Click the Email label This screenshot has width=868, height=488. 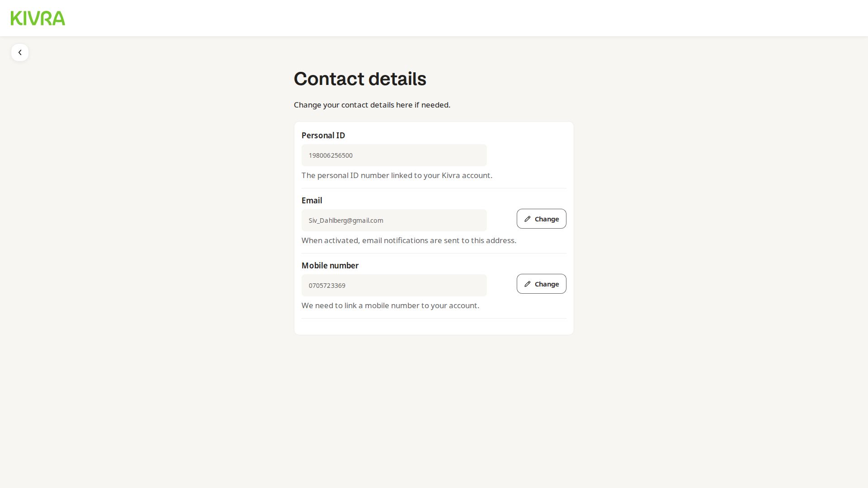[x=311, y=201]
